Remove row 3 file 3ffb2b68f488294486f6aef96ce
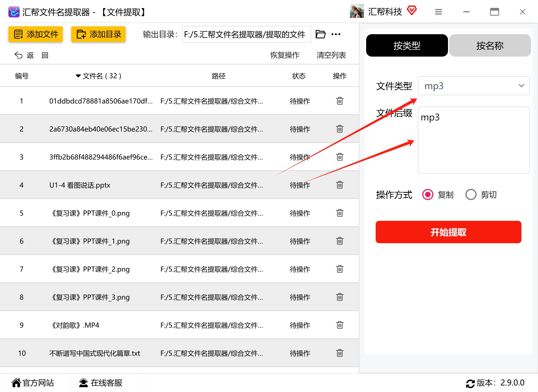 (x=340, y=157)
